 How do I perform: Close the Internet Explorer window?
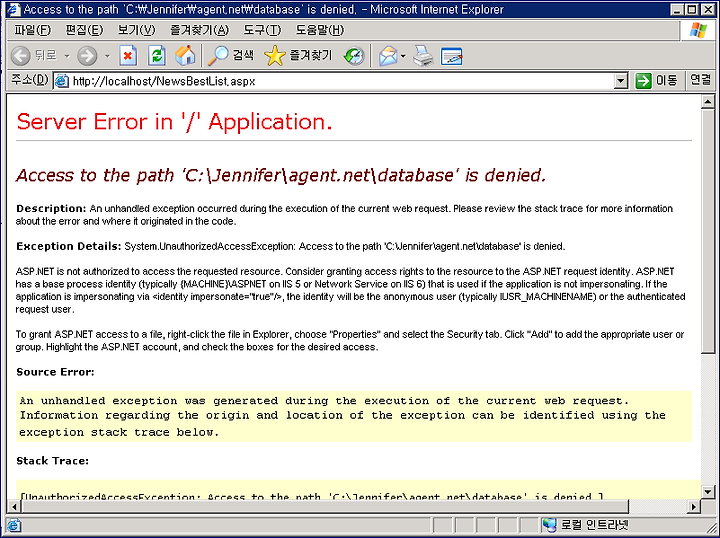point(707,9)
